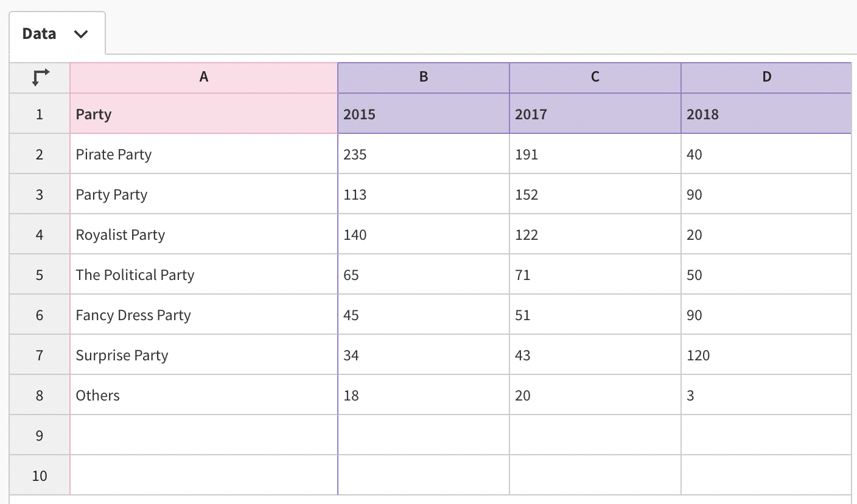Viewport: 857px width, 504px height.
Task: Select the cell containing 235
Action: [424, 154]
